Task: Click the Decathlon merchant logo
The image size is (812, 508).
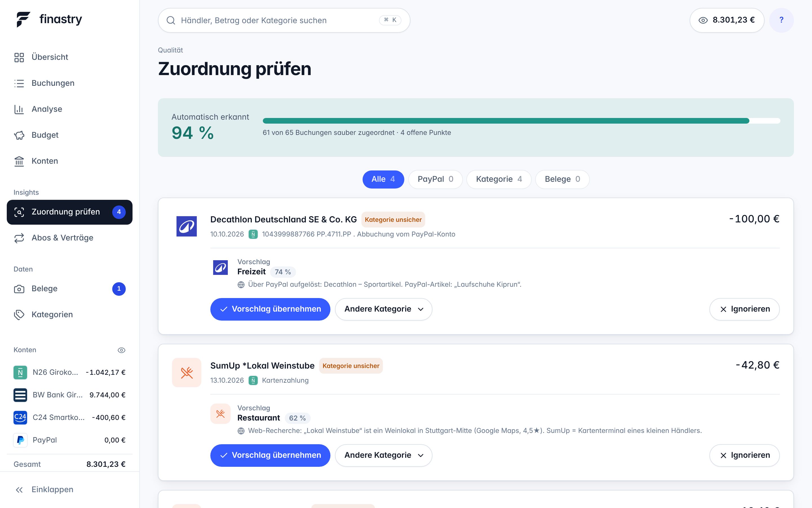Action: (187, 226)
